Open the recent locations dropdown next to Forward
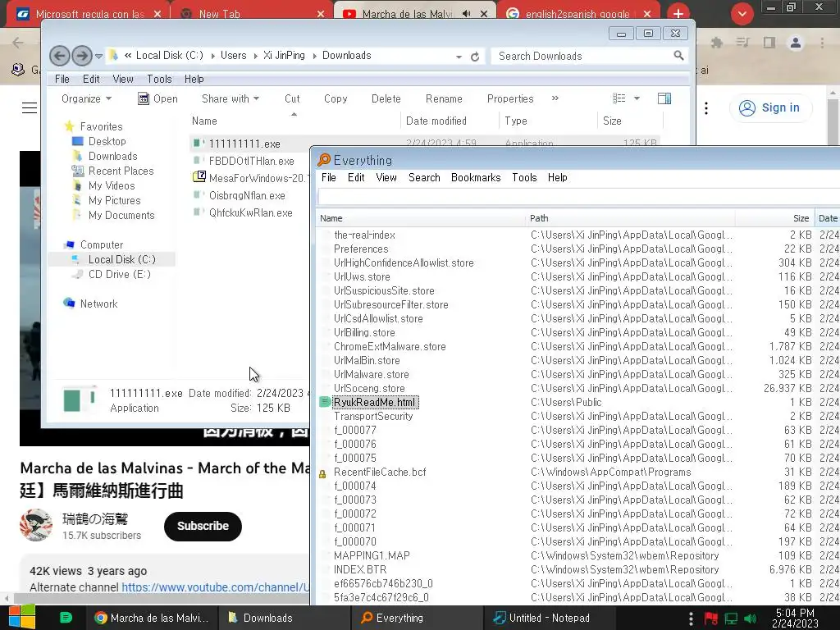The height and width of the screenshot is (630, 840). (98, 56)
